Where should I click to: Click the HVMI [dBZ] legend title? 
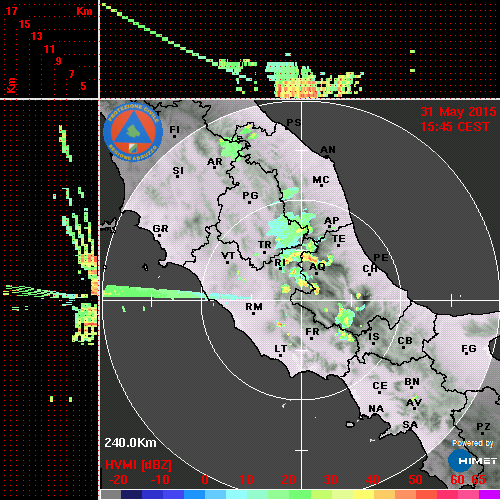click(138, 465)
